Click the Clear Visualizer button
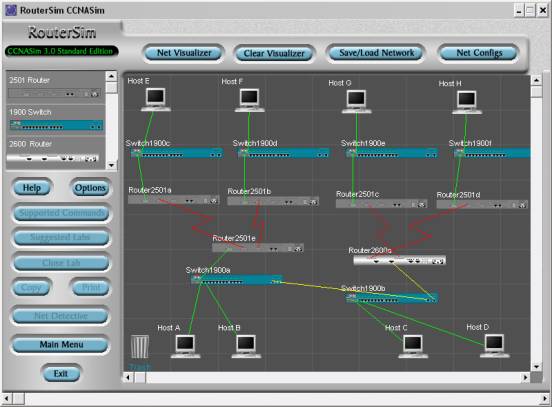Viewport: 552px width, 407px height. click(x=274, y=54)
